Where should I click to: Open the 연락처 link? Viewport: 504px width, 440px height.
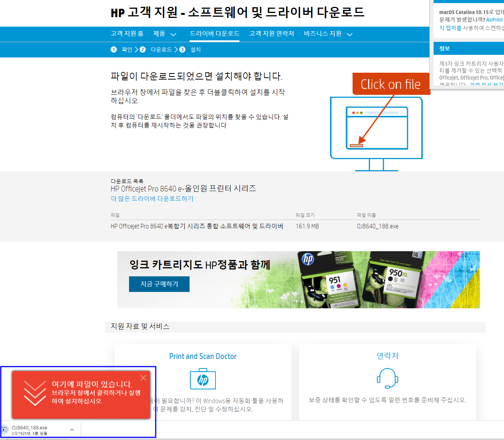[388, 356]
